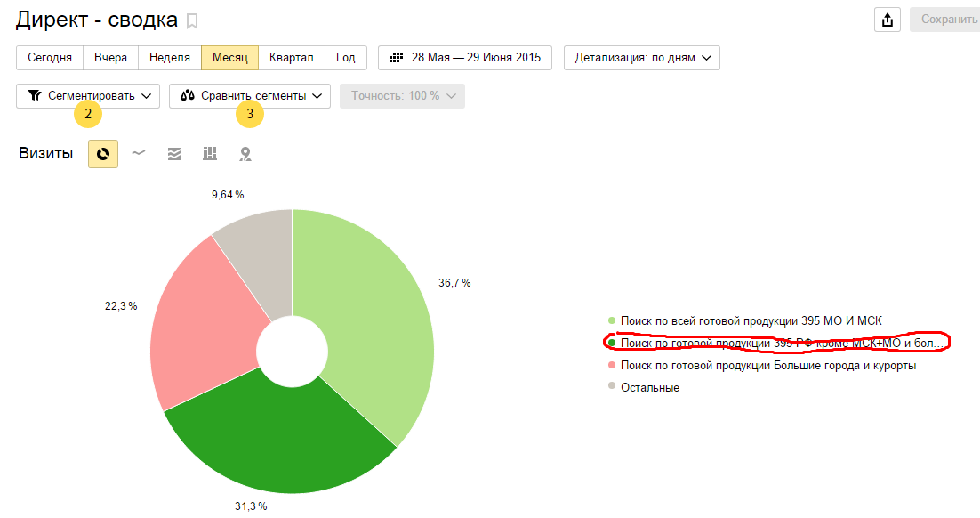Select the Квартал period tab

[292, 58]
